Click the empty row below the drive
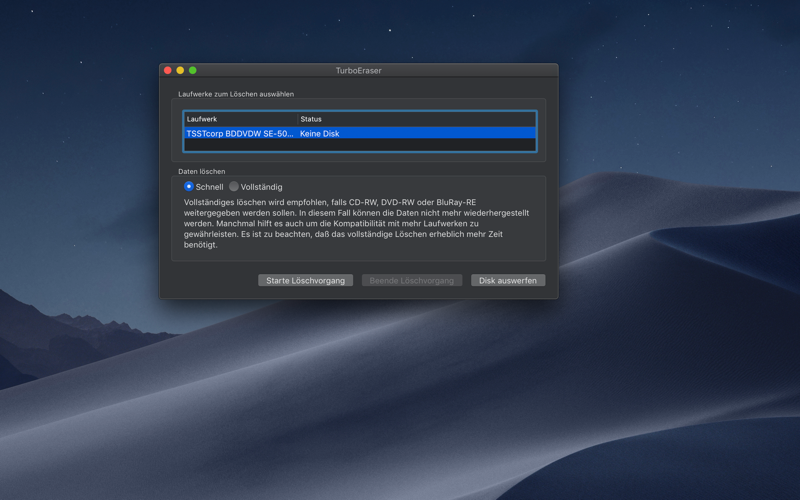 (360, 145)
